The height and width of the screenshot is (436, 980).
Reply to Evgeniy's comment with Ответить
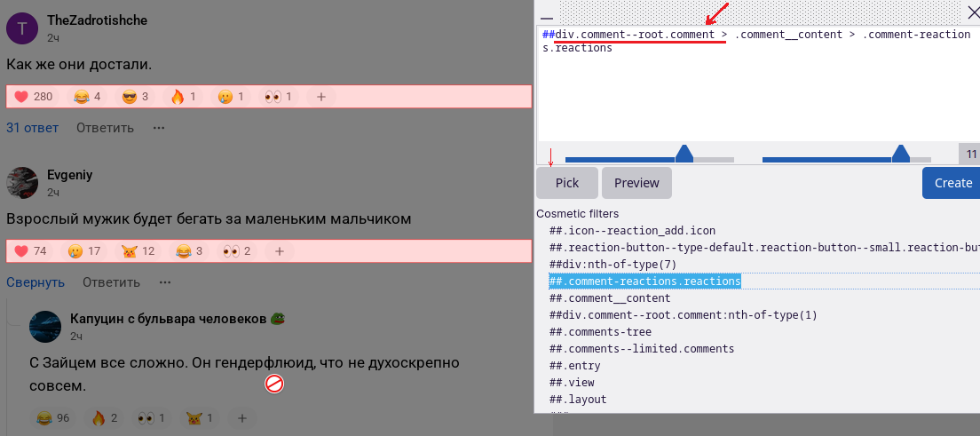pyautogui.click(x=111, y=282)
